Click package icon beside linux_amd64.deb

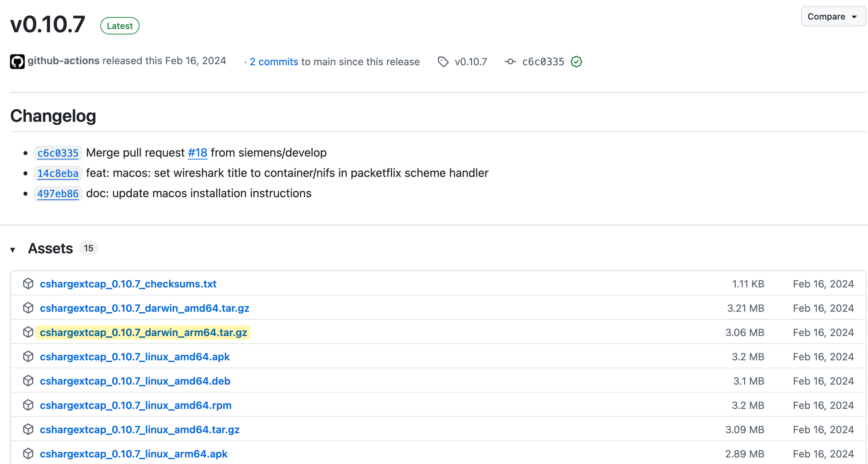(28, 381)
